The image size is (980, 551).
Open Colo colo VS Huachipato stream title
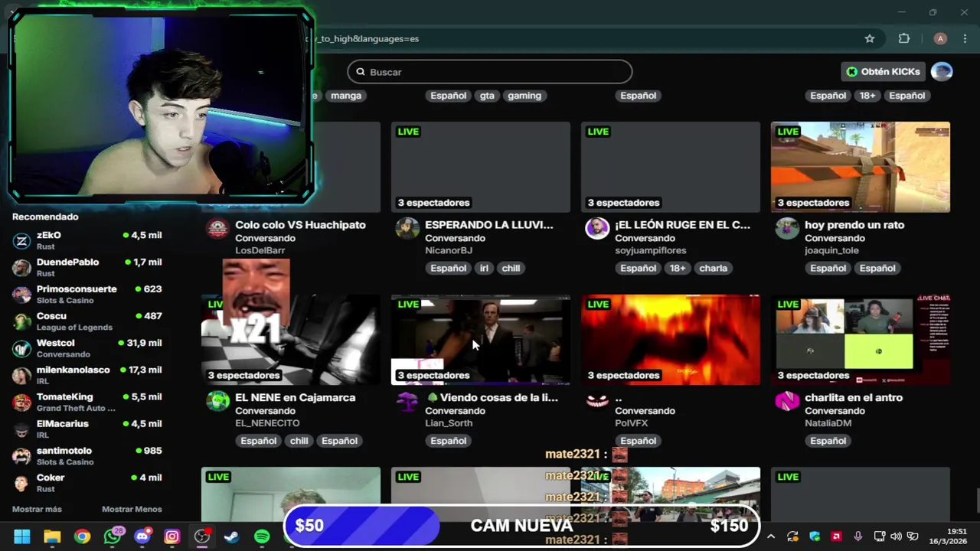(x=300, y=225)
